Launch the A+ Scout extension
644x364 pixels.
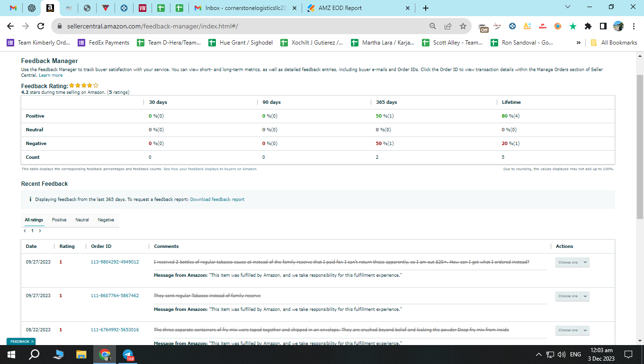(x=528, y=26)
